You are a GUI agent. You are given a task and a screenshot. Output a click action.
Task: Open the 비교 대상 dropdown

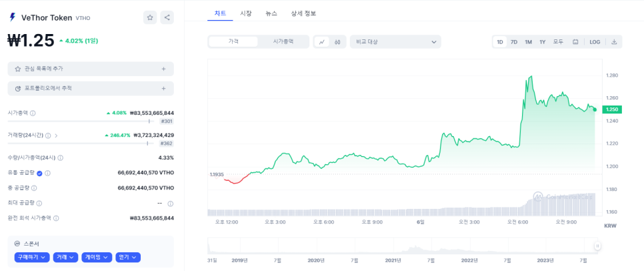[x=395, y=41]
